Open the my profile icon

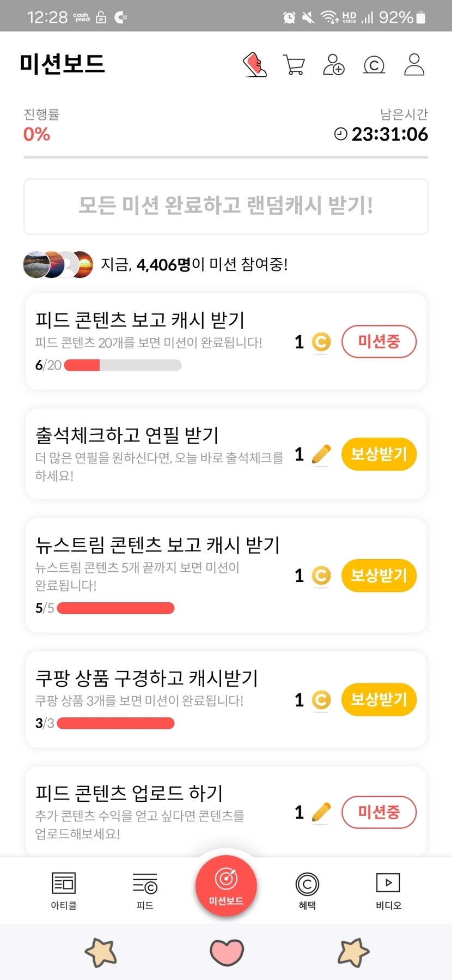[x=414, y=65]
